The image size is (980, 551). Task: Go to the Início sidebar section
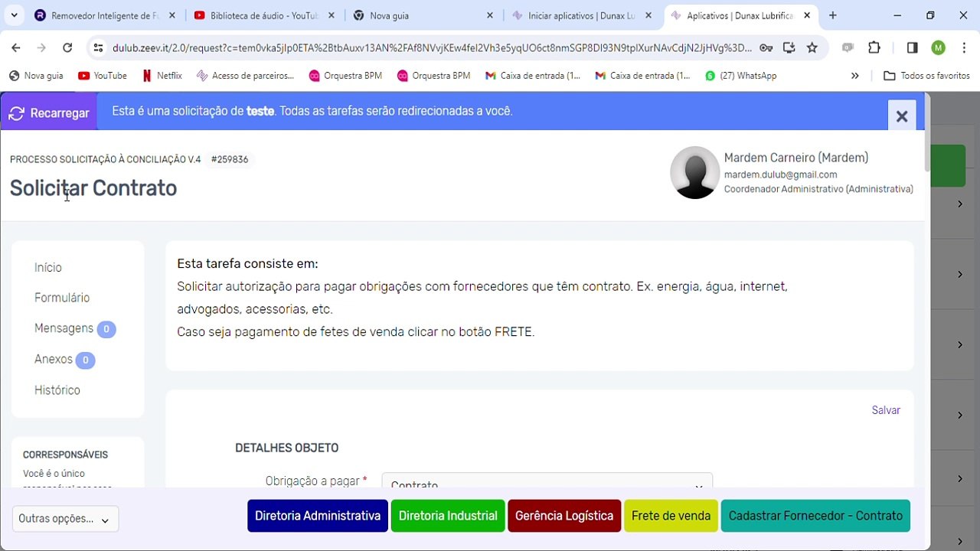[48, 267]
